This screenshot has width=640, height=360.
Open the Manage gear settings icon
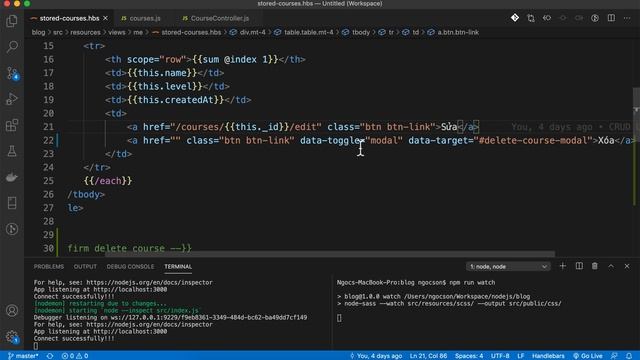(12, 337)
